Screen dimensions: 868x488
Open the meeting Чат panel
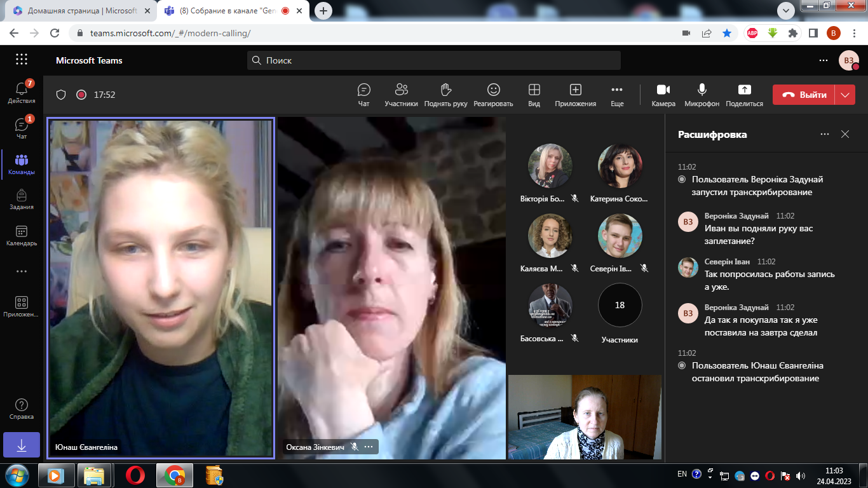point(363,95)
